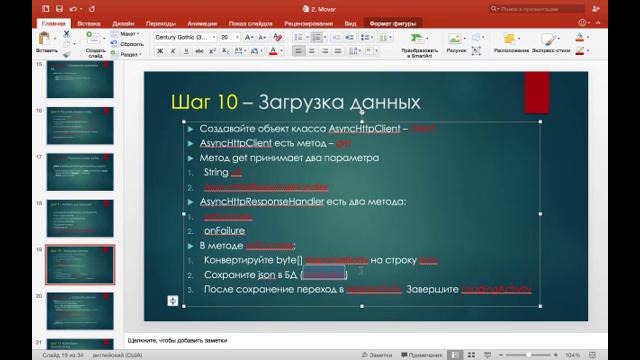Image resolution: width=640 pixels, height=360 pixels.
Task: Open the Анимация animations tab
Action: [x=202, y=23]
